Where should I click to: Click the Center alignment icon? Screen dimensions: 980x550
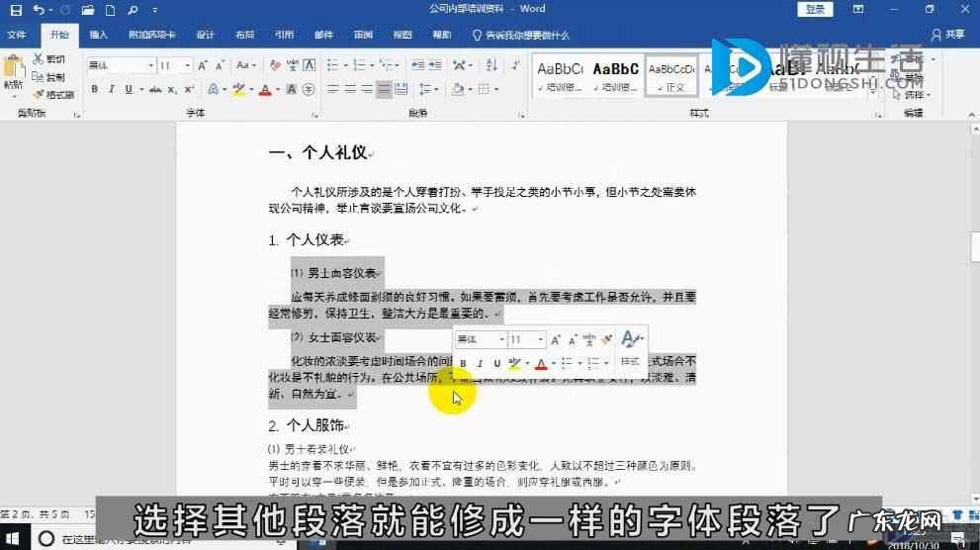(x=350, y=89)
